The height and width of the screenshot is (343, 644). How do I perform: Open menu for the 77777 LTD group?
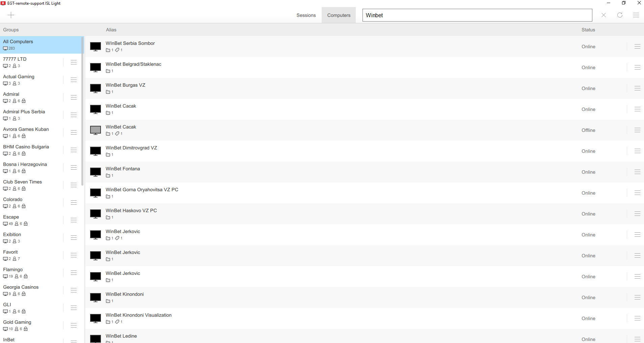pos(74,62)
